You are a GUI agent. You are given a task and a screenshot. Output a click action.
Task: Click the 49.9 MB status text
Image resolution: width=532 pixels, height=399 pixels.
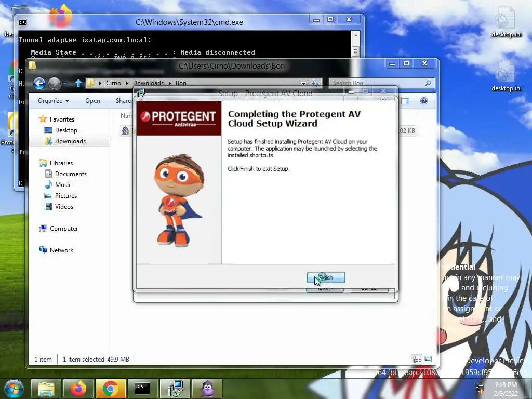[118, 360]
